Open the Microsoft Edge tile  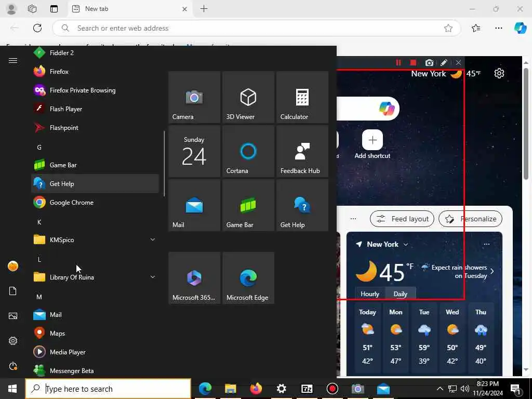248,278
